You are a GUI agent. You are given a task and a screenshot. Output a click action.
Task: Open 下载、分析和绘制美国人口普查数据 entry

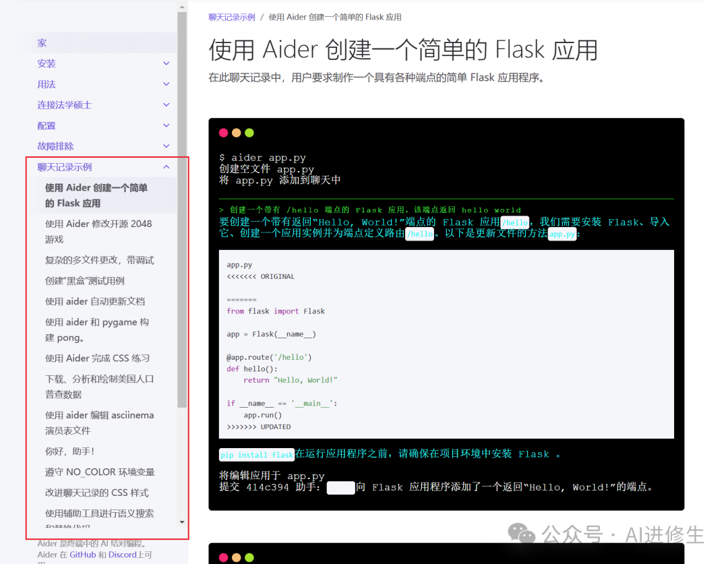tap(99, 387)
